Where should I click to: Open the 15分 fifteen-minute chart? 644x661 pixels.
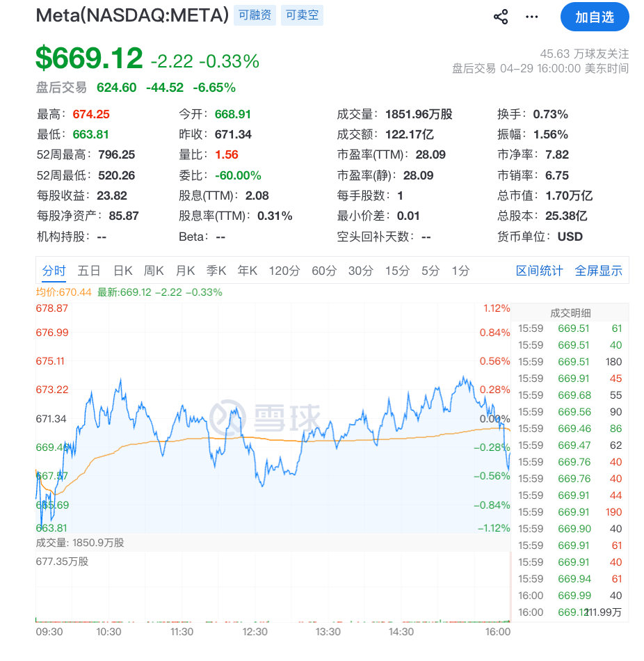coord(396,271)
